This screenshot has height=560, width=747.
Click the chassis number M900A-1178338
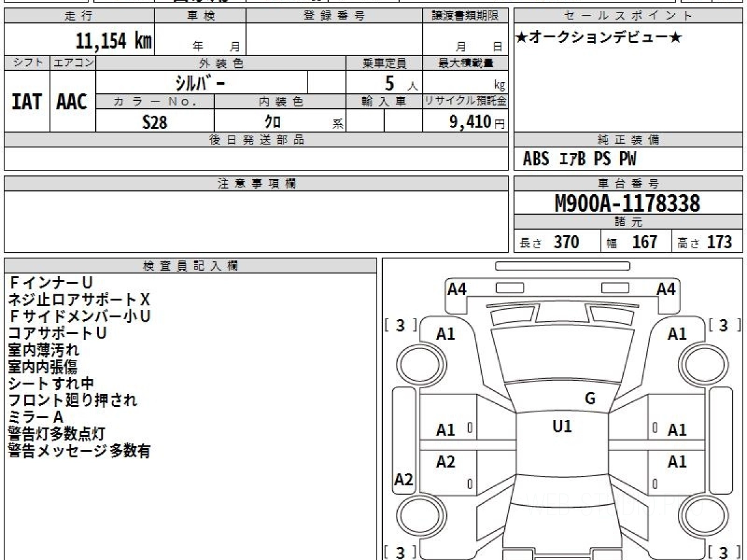(x=627, y=203)
